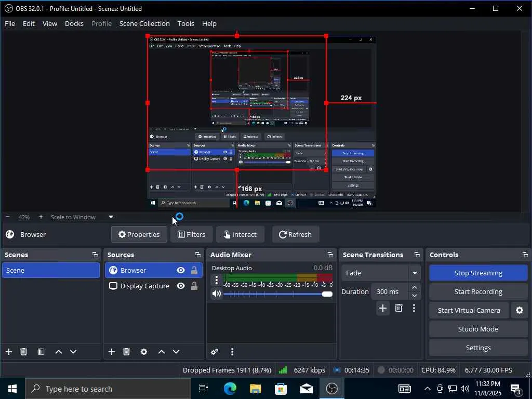Open scene filters icon in Scenes dock

tap(41, 352)
